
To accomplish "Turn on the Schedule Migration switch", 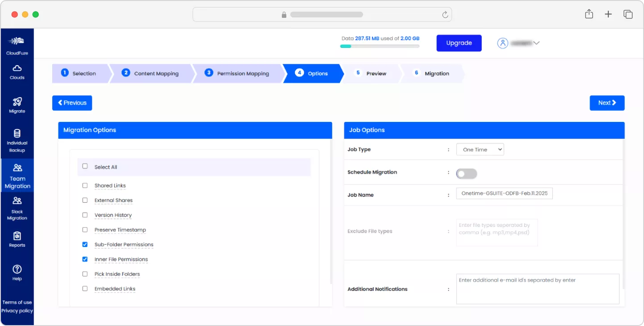I will (x=466, y=174).
